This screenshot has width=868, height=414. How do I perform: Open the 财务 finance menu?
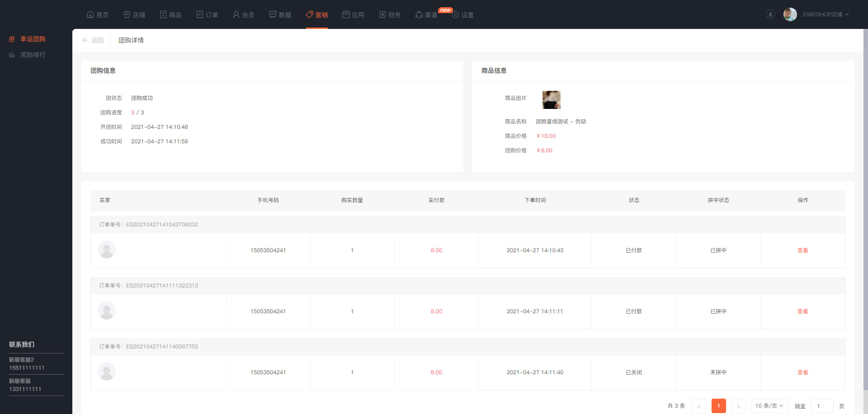pos(390,14)
